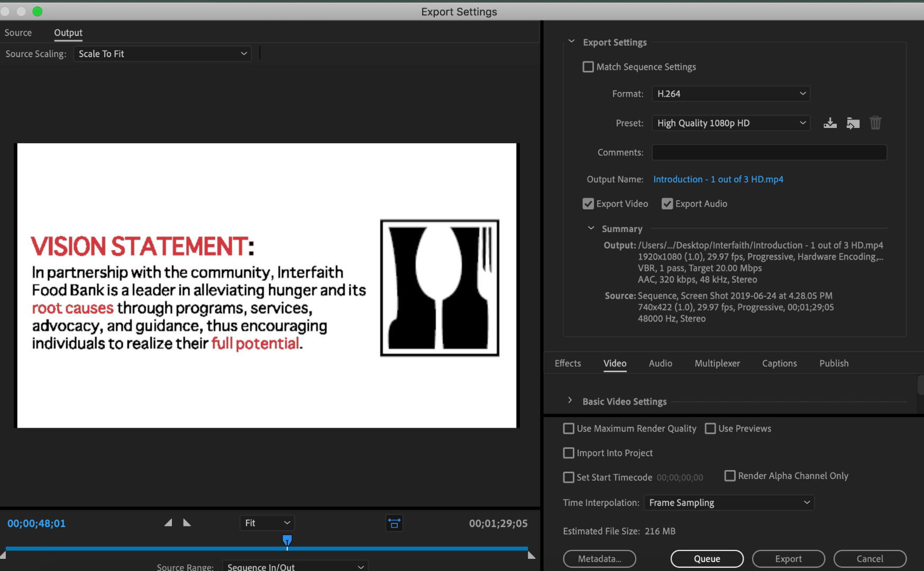Select the Output tab

click(68, 33)
